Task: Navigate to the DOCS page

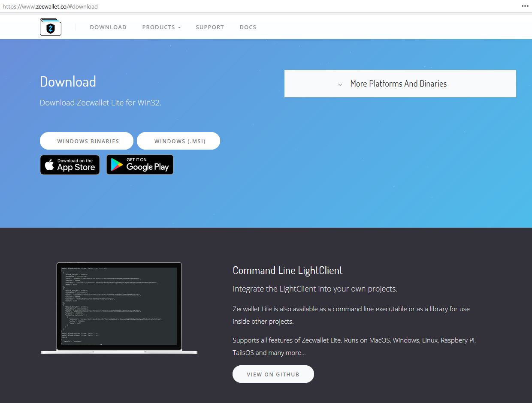Action: coord(248,27)
